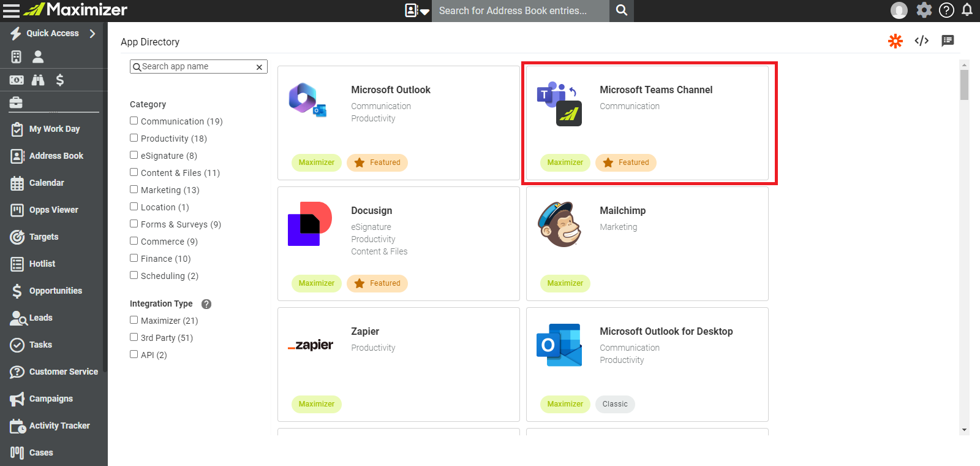Click the dollar sign quick icon

60,80
